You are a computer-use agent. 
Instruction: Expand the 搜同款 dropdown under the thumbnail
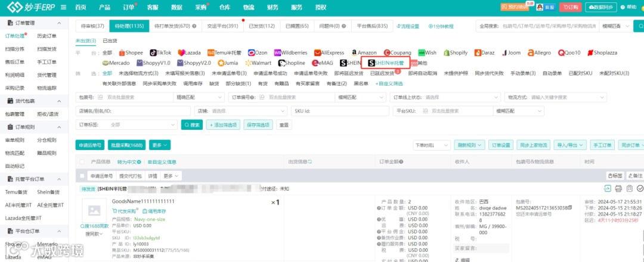[x=94, y=233]
